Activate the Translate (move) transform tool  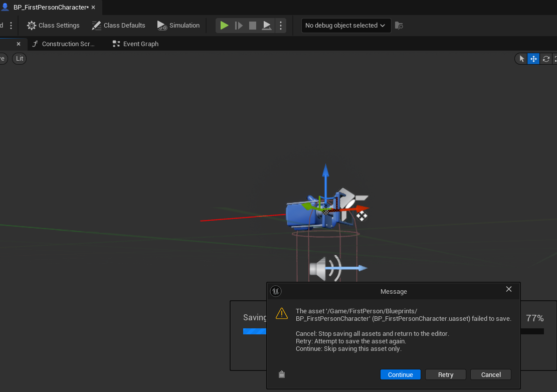[x=533, y=59]
